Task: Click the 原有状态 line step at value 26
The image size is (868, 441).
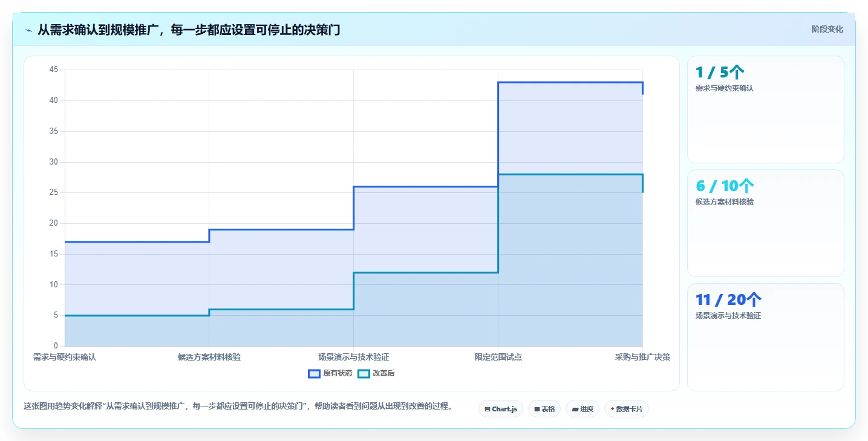Action: 426,186
